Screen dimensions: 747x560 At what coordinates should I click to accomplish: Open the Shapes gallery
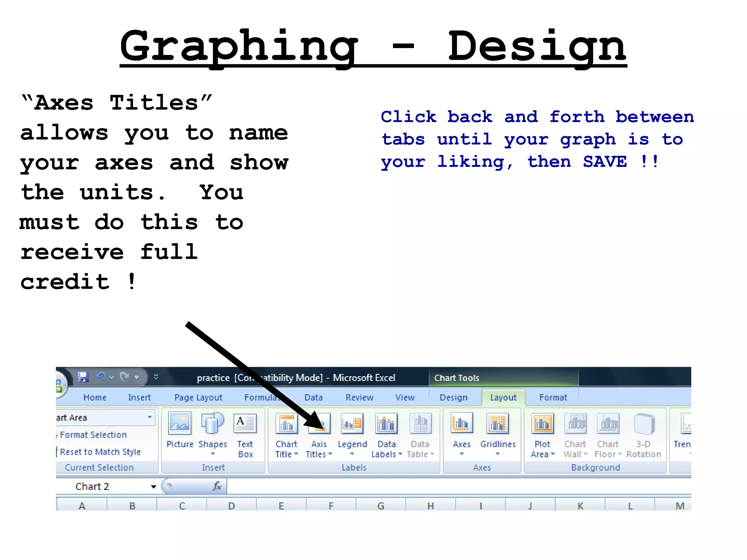(x=213, y=434)
